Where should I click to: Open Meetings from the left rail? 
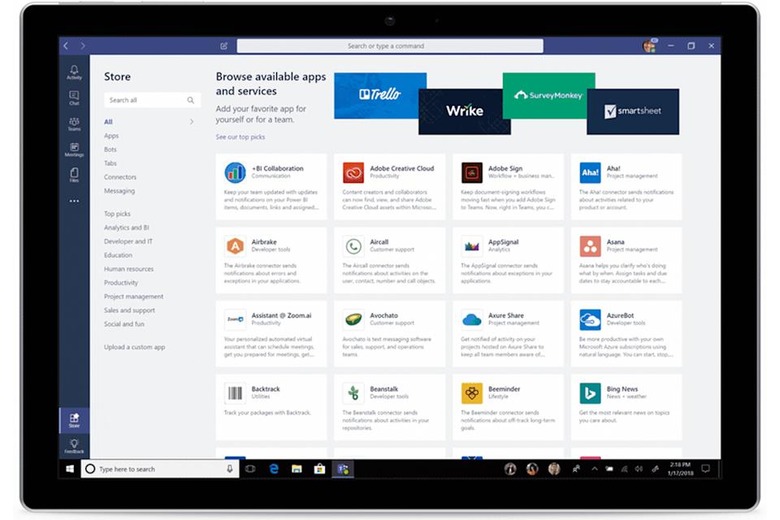(x=74, y=149)
